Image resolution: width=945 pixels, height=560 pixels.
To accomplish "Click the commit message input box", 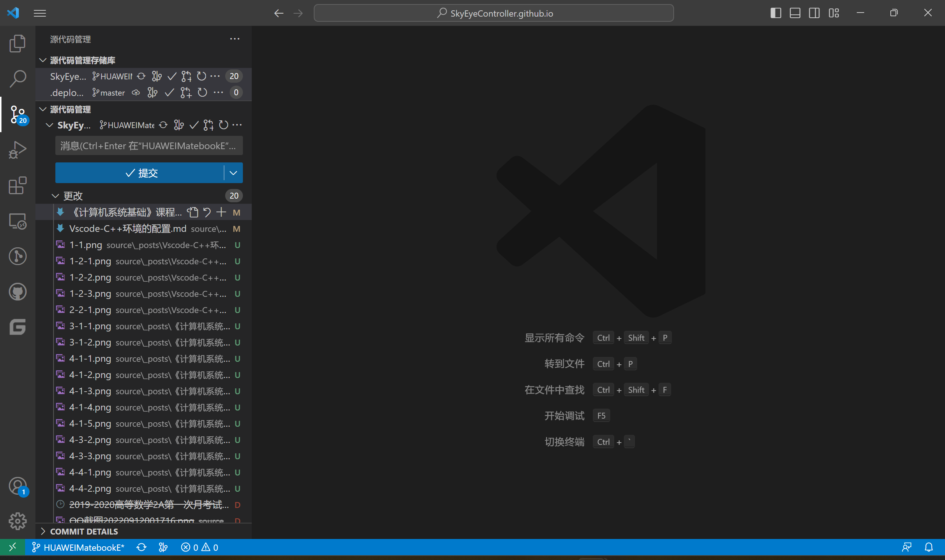I will point(149,146).
